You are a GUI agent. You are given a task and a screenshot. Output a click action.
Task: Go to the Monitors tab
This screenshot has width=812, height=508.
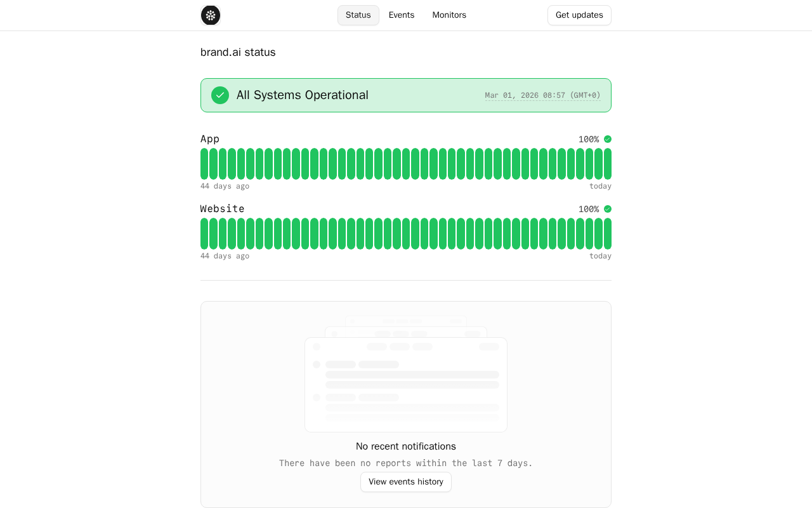click(x=449, y=15)
